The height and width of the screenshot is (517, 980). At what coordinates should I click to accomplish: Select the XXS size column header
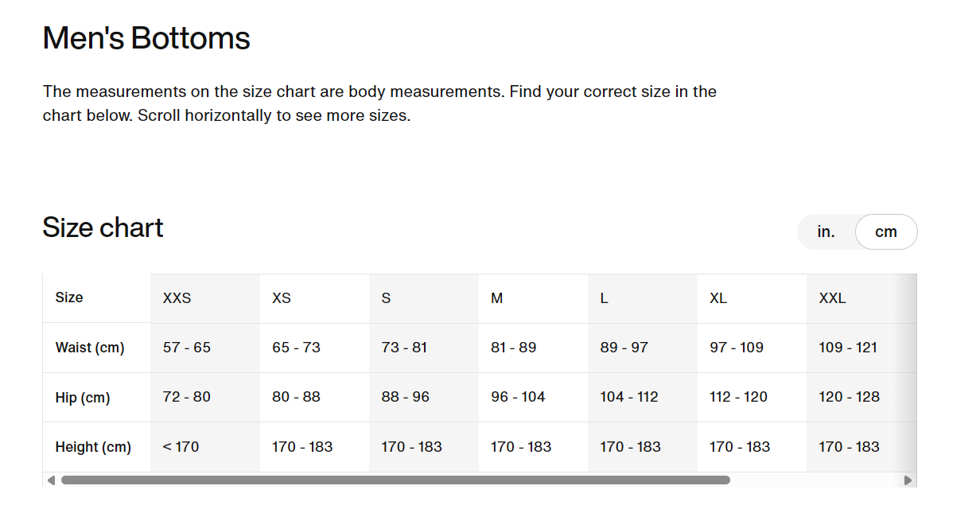click(177, 297)
